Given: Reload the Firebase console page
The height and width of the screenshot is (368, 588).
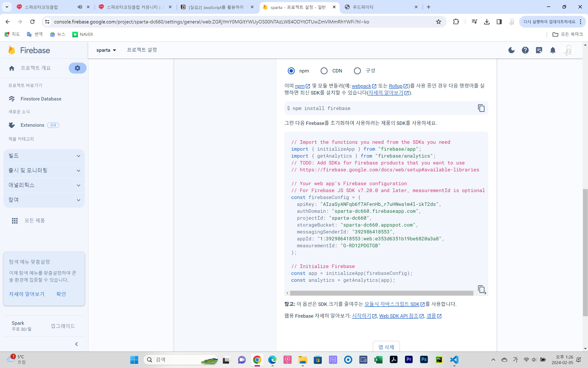Looking at the screenshot, I should click(32, 22).
